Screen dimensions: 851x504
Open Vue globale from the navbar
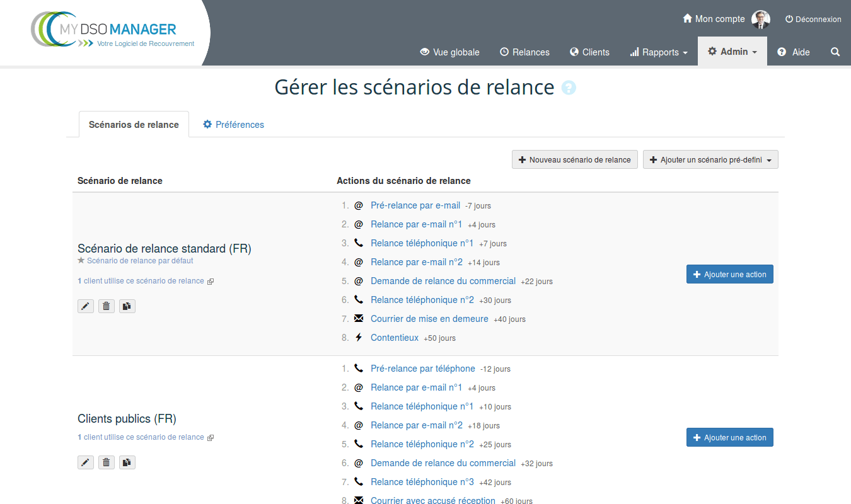(449, 52)
